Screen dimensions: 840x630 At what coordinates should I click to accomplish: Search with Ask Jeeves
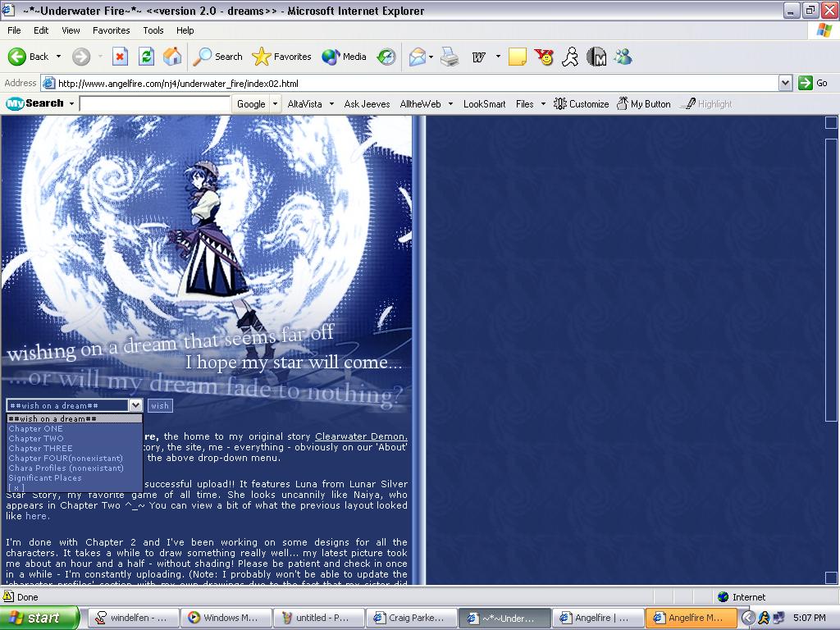tap(367, 104)
